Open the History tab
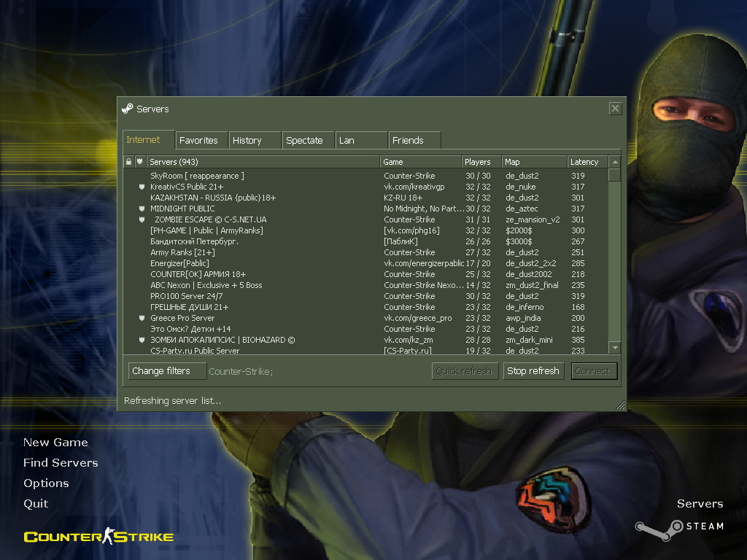 [x=255, y=141]
